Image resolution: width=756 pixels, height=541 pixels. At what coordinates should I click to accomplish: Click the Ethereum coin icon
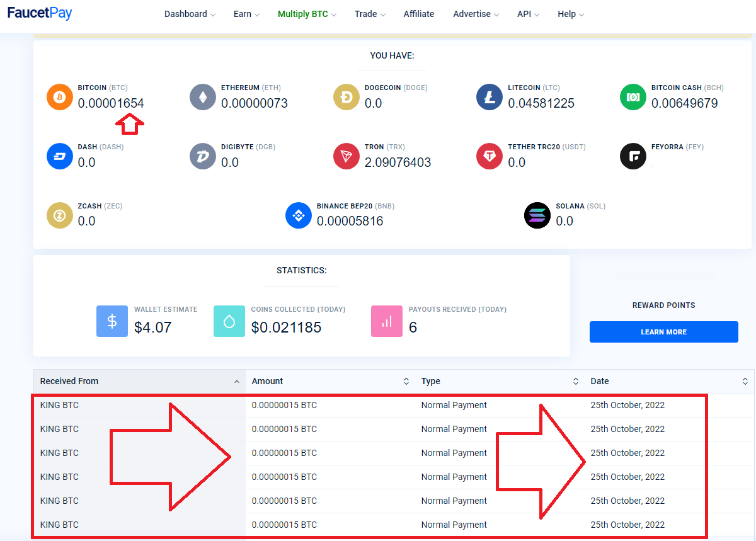click(203, 97)
